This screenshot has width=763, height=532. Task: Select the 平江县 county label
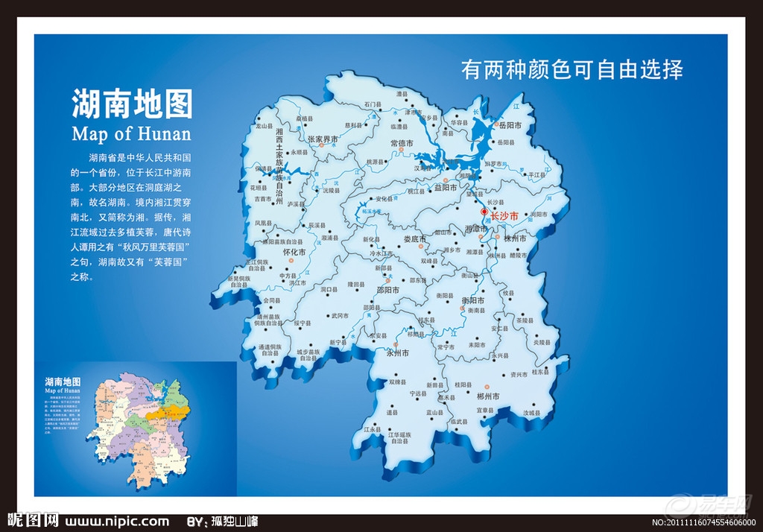pos(537,175)
